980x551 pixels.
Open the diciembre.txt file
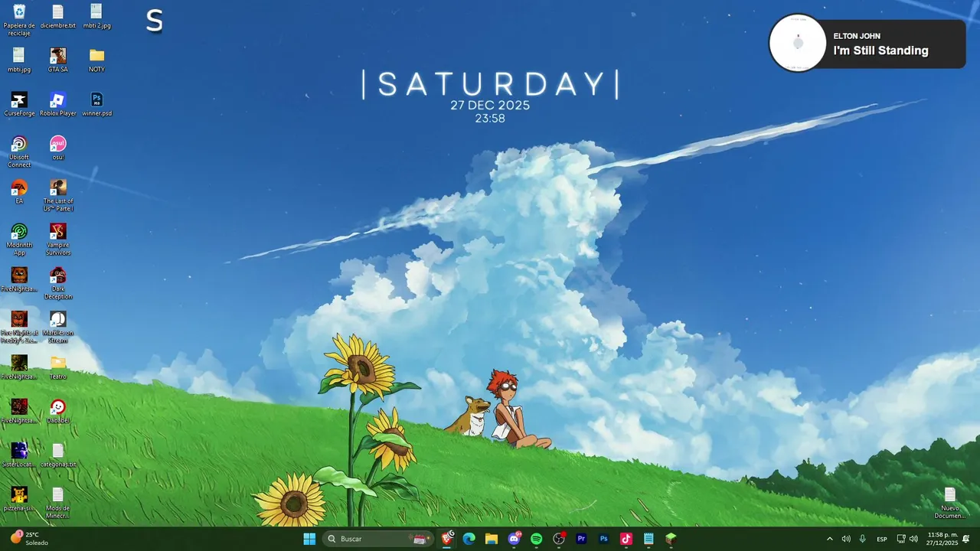pos(58,17)
